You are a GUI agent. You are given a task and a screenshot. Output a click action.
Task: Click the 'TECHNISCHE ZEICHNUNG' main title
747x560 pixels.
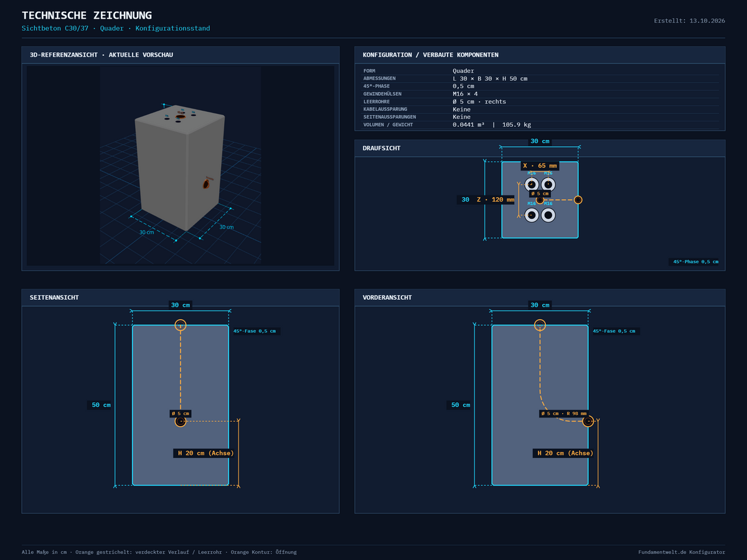point(87,15)
